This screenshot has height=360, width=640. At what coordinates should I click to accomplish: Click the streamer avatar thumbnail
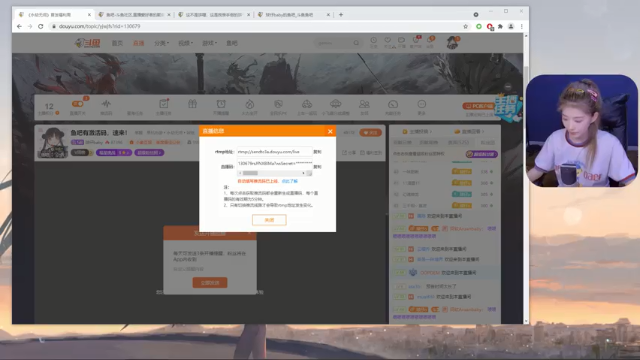[x=53, y=142]
